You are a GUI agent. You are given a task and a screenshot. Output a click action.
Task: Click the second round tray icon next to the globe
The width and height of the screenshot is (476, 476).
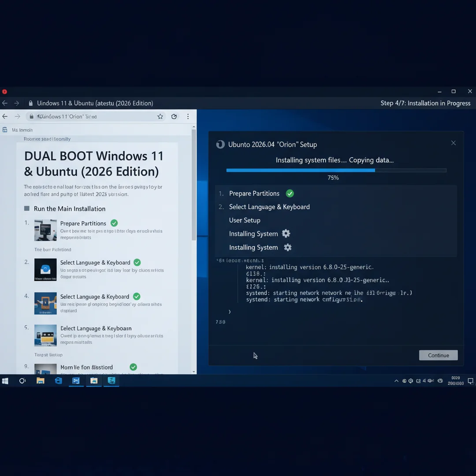tap(411, 381)
